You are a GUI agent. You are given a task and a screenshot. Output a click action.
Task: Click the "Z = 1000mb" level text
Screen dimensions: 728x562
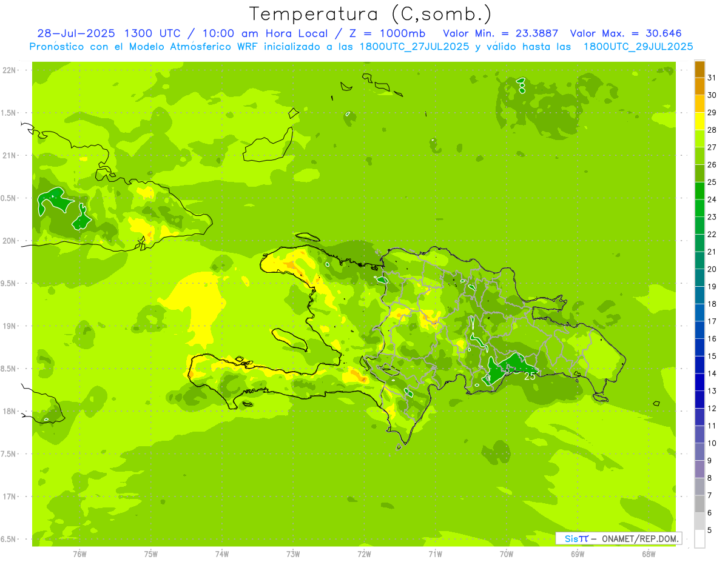click(x=386, y=33)
